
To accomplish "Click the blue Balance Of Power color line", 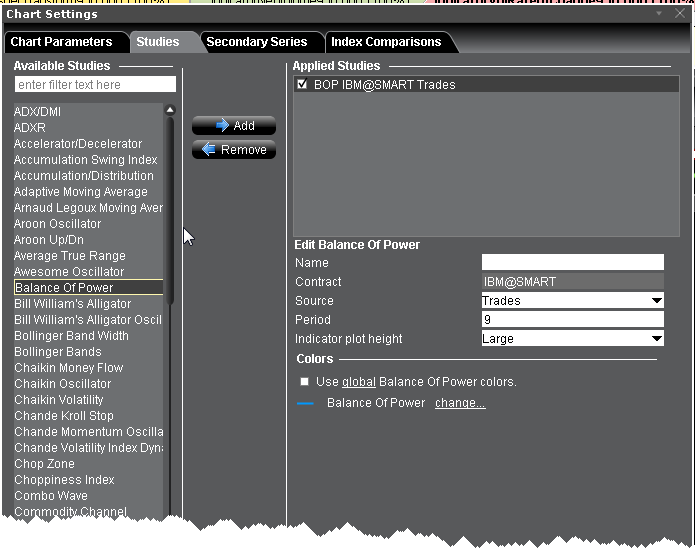I will tap(306, 404).
